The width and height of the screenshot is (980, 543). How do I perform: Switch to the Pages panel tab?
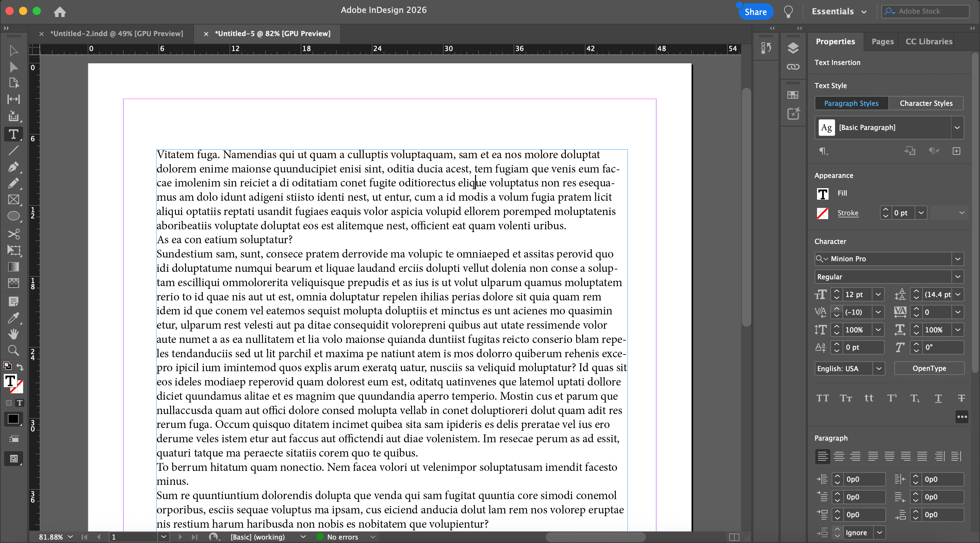(882, 42)
